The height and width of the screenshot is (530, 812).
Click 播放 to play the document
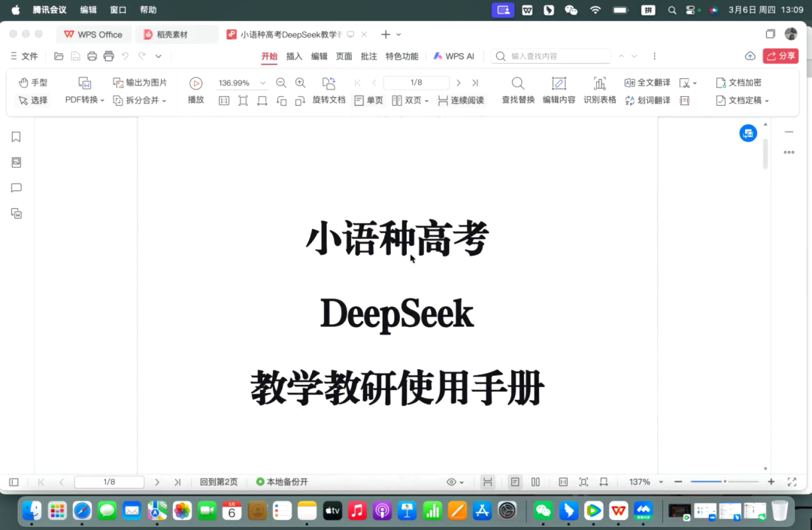[195, 91]
